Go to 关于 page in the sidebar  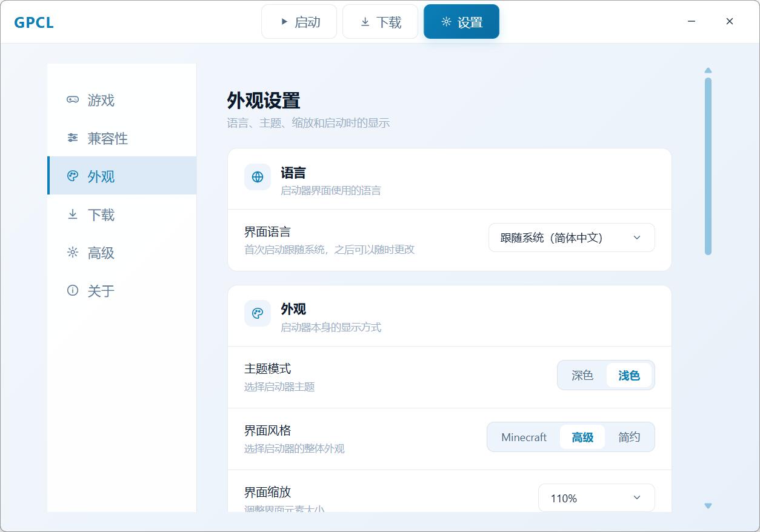(x=122, y=291)
